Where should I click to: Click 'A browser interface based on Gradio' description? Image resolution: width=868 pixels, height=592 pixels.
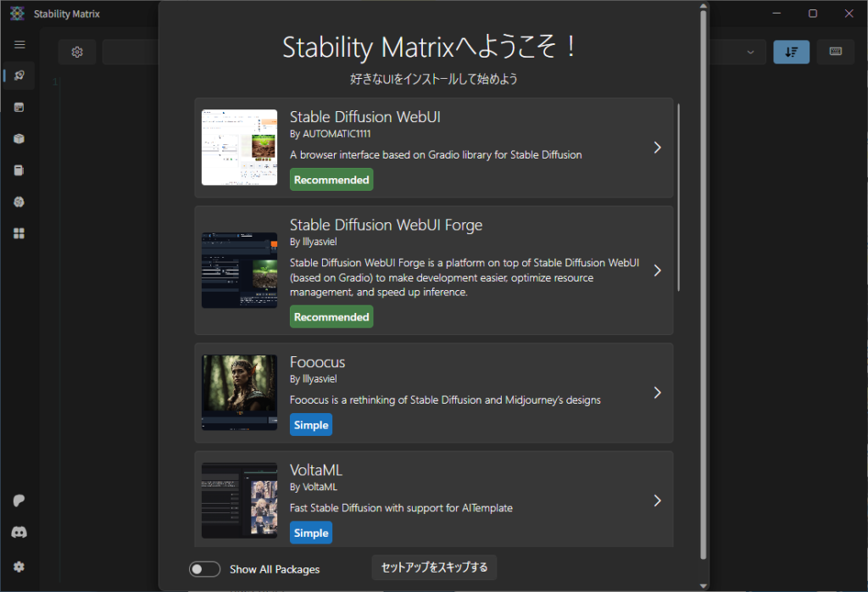click(436, 154)
